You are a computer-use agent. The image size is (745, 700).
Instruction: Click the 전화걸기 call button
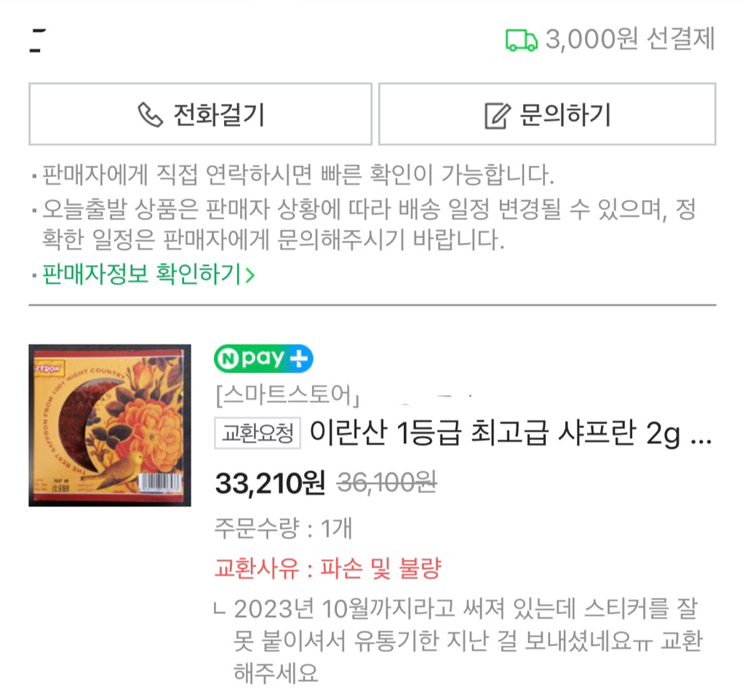pos(200,114)
